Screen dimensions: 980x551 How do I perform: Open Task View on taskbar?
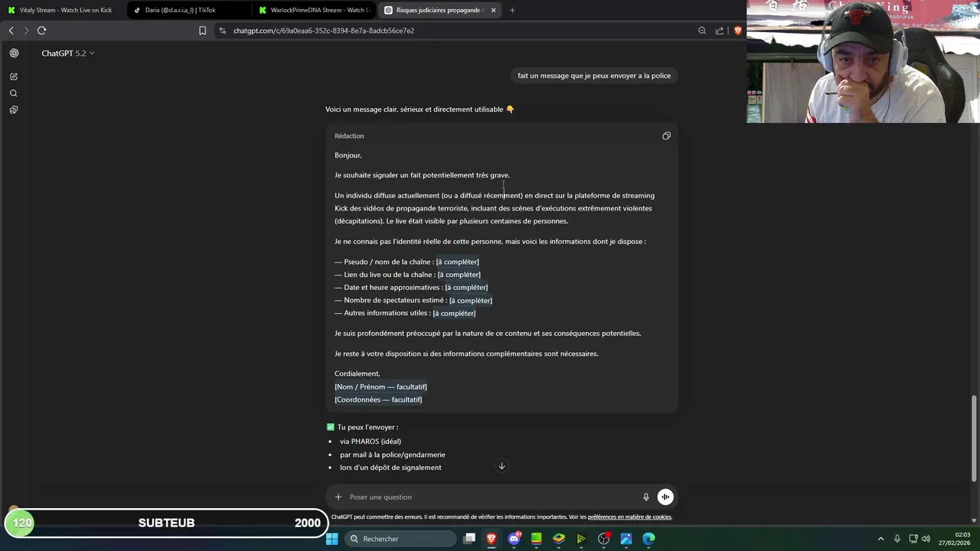click(x=469, y=539)
